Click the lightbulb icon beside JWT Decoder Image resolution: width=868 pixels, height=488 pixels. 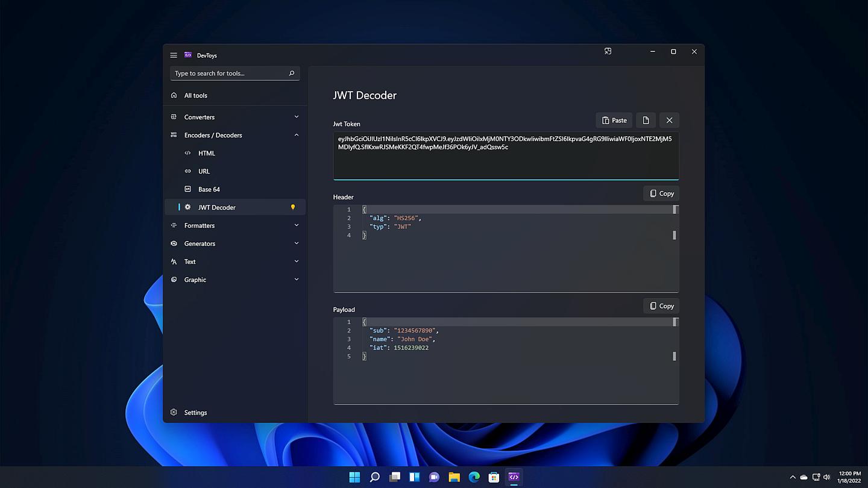293,207
